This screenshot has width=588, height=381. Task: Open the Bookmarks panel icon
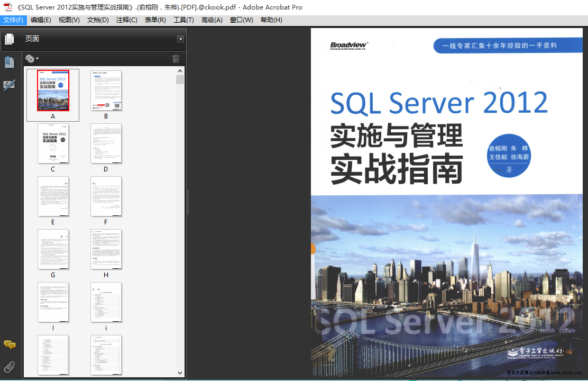click(x=9, y=62)
